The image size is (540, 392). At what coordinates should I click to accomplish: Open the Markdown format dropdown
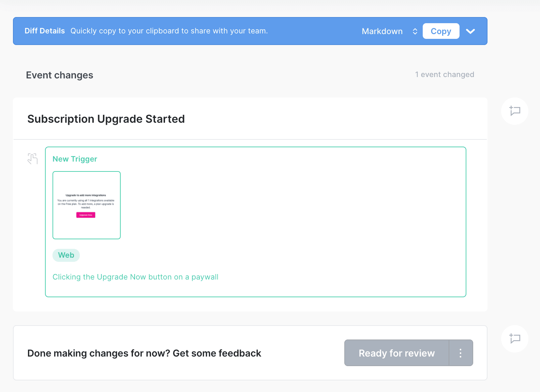click(382, 31)
